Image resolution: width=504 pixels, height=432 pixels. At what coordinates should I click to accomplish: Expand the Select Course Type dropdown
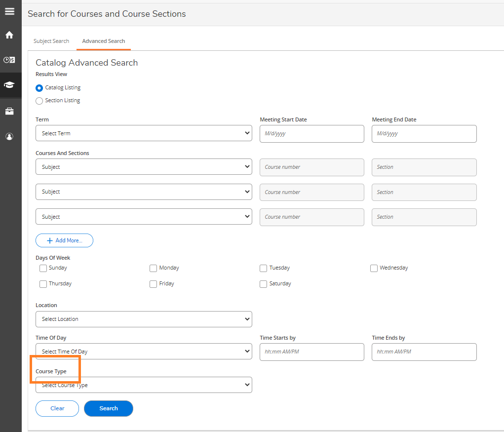coord(144,385)
